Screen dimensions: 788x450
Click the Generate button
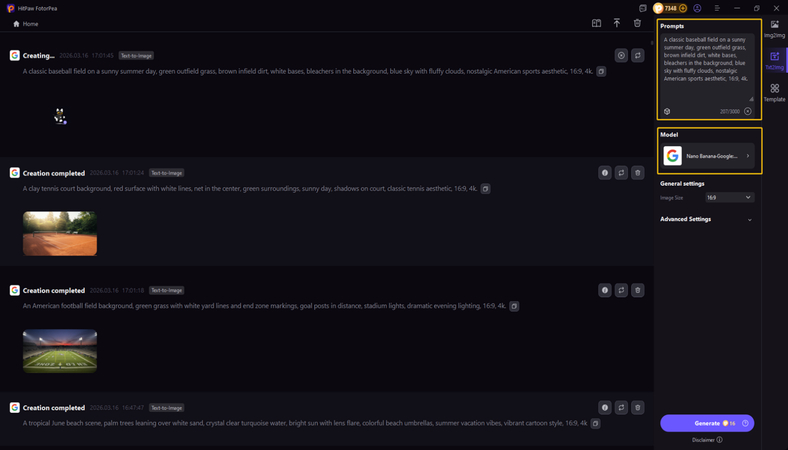point(706,423)
